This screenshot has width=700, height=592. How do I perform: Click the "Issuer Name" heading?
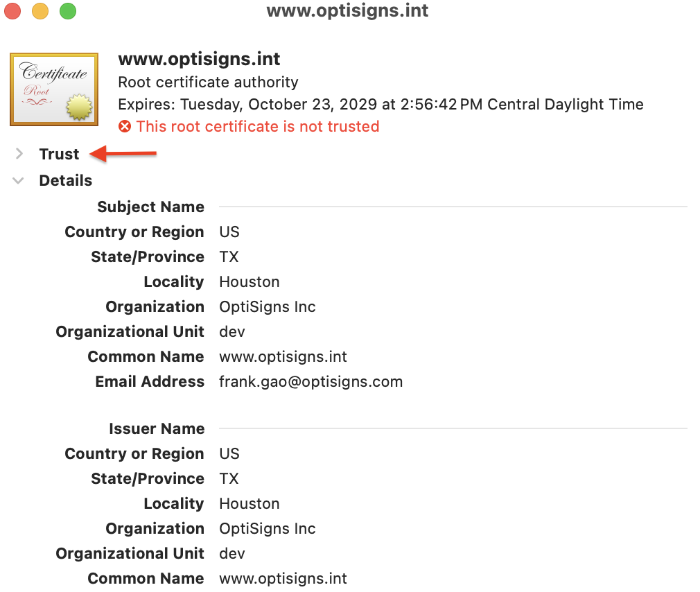point(157,429)
